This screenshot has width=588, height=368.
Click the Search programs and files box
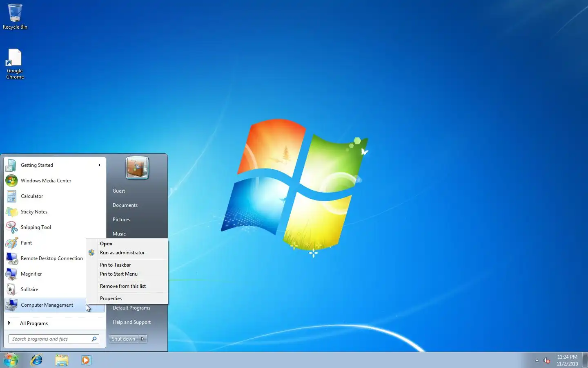(54, 339)
